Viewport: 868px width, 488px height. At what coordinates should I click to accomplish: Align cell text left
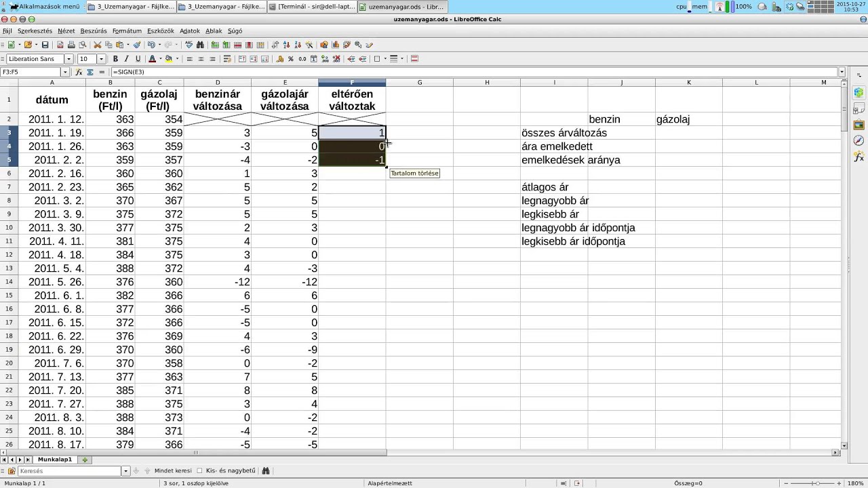point(189,59)
